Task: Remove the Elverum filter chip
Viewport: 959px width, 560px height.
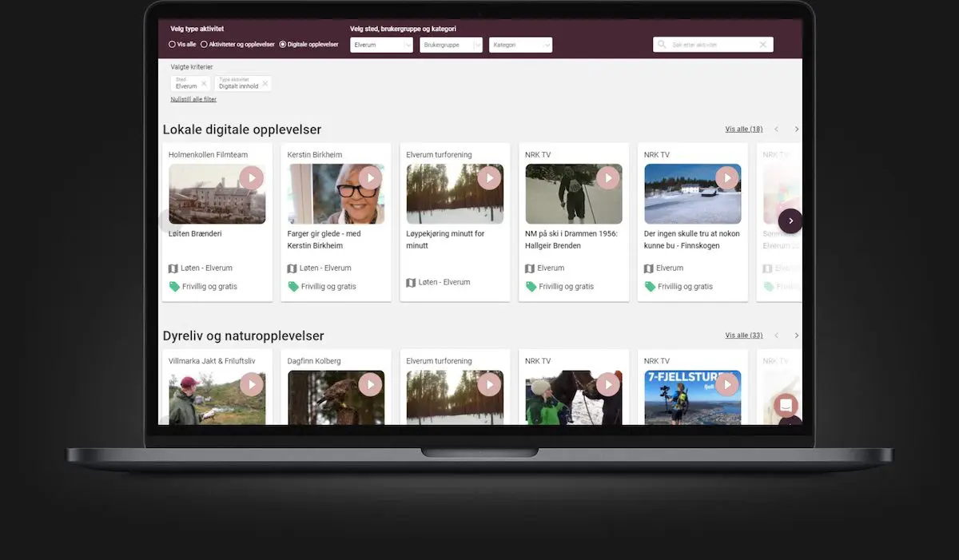Action: 204,84
